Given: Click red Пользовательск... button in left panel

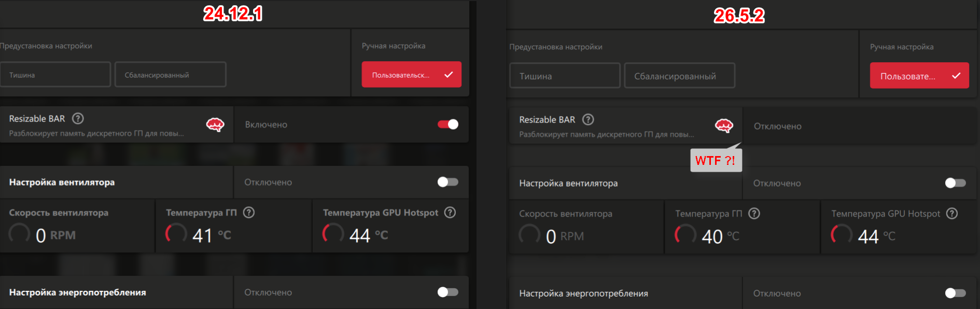Looking at the screenshot, I should (x=412, y=75).
